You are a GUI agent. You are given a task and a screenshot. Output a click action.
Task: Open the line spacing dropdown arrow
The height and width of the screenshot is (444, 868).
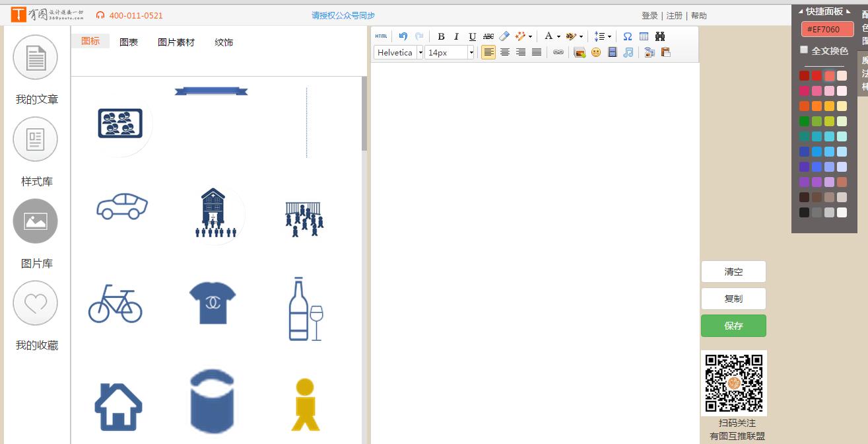coord(609,36)
